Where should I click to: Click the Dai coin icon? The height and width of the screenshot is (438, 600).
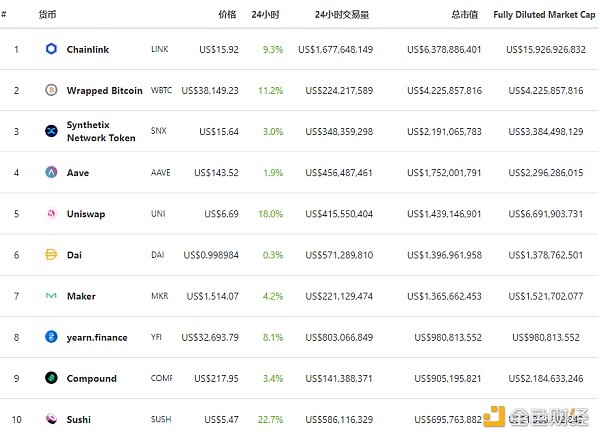click(x=52, y=255)
